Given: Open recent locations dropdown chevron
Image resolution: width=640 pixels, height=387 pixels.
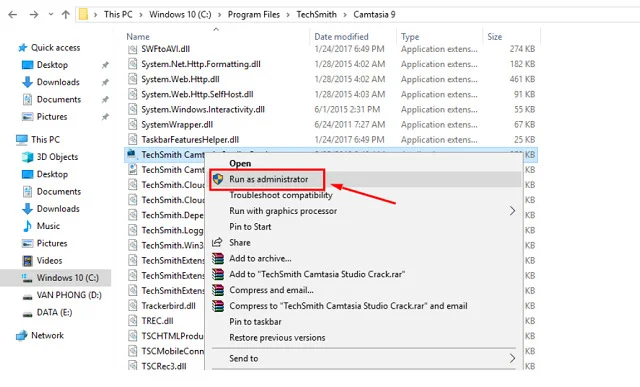Looking at the screenshot, I should tap(51, 14).
